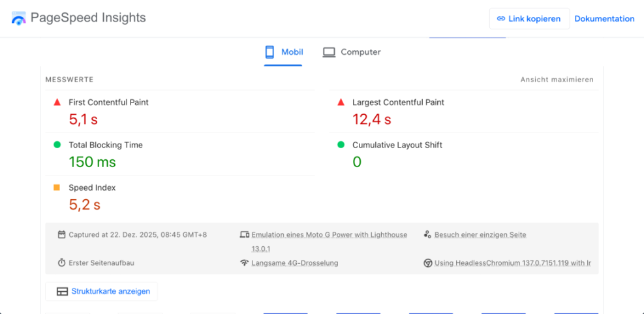Switch to the Computer tab

point(352,52)
